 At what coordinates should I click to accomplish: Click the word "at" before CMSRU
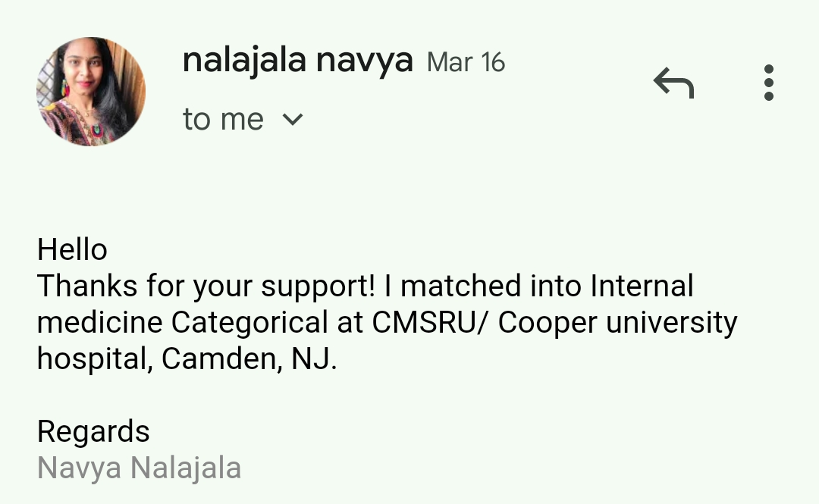(x=348, y=324)
